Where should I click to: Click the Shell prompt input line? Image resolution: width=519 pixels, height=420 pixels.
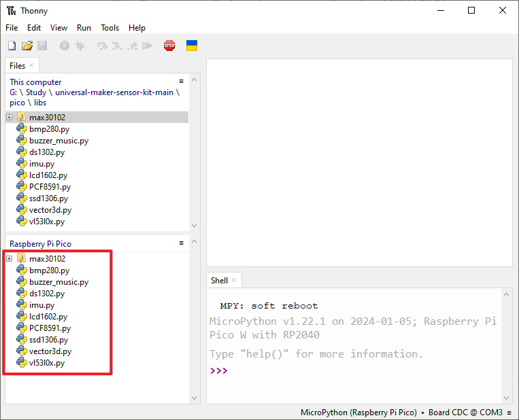click(355, 370)
